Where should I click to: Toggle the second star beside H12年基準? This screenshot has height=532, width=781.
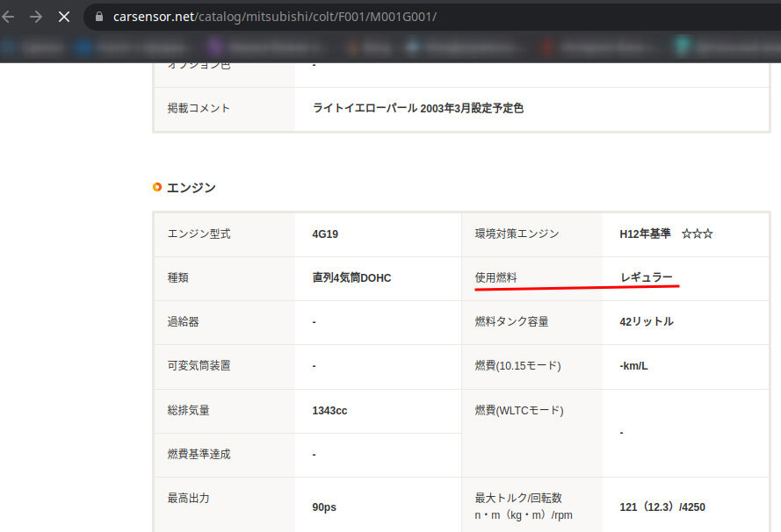tap(698, 234)
